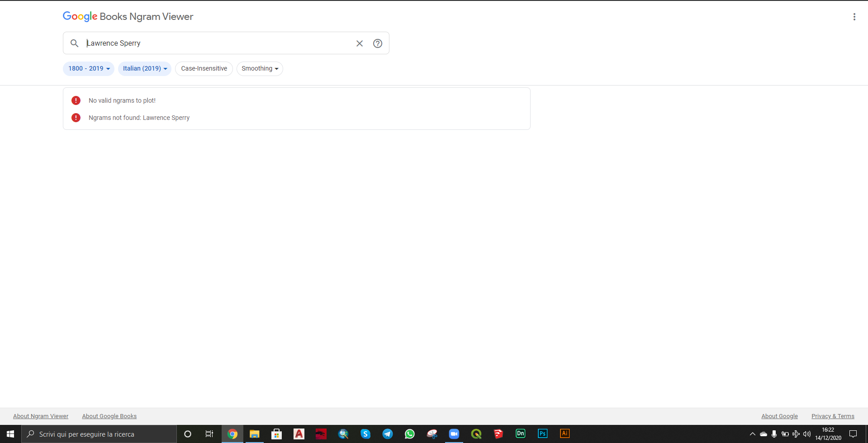The width and height of the screenshot is (868, 443).
Task: Open the About Ngram Viewer link
Action: [41, 416]
